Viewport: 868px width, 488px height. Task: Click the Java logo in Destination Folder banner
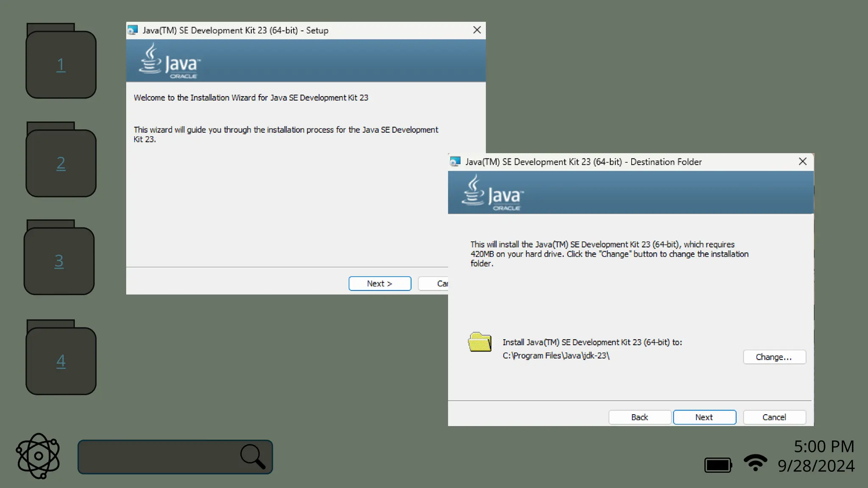coord(492,193)
